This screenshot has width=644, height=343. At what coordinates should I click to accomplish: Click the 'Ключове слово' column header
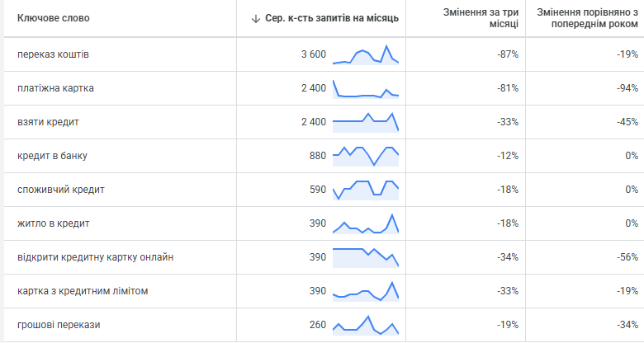[54, 18]
